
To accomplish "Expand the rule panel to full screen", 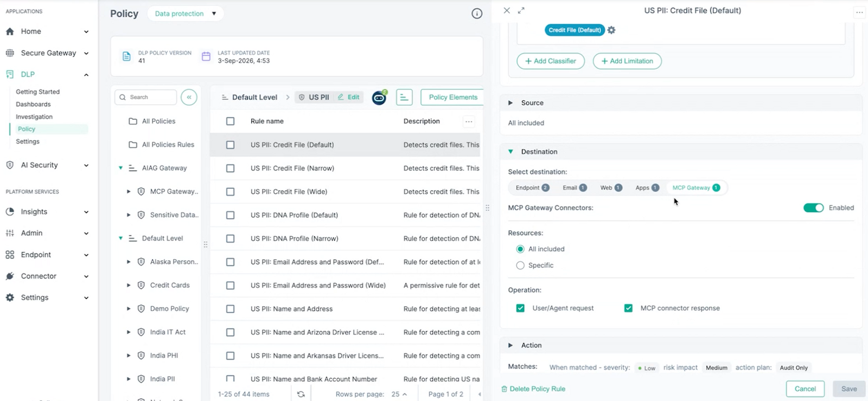I will (x=521, y=10).
